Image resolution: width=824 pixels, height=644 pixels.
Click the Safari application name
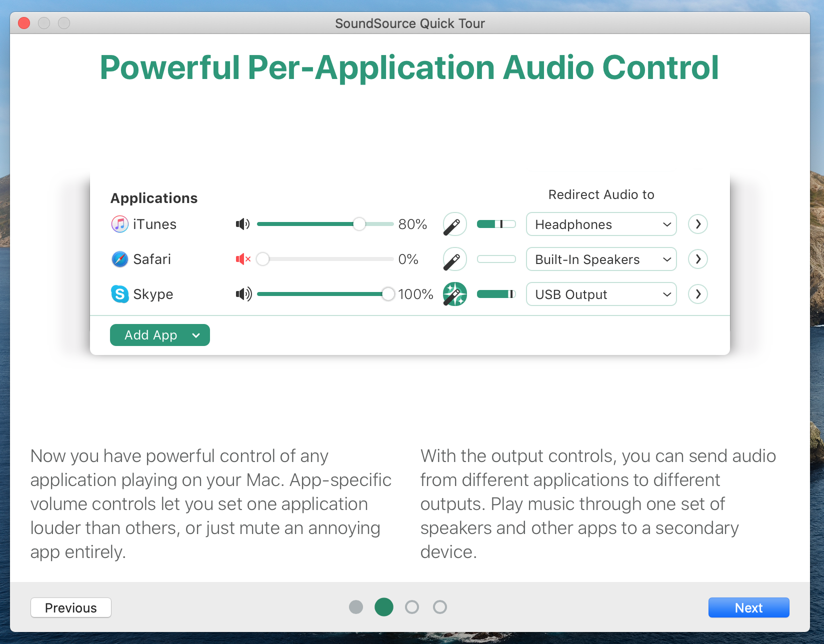click(152, 259)
